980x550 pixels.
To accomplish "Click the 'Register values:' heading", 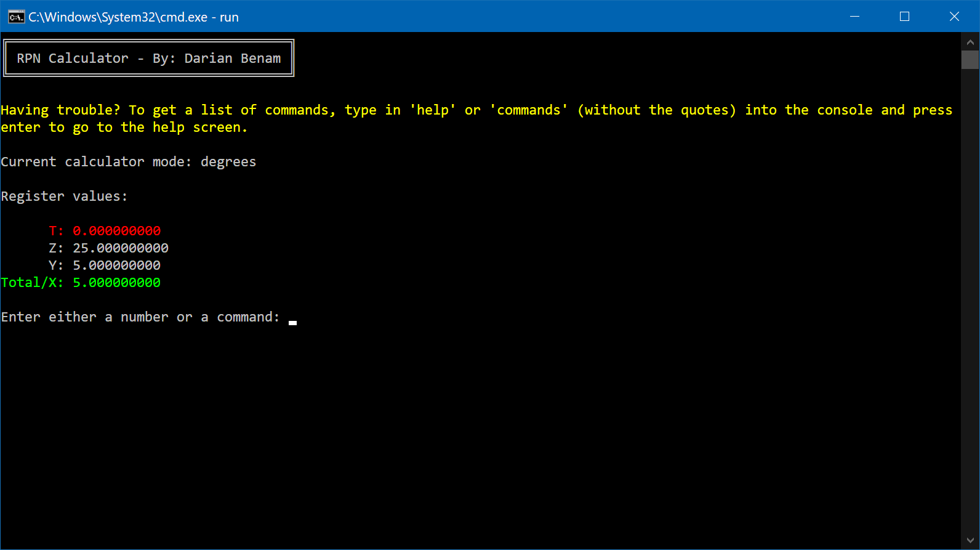I will coord(64,196).
